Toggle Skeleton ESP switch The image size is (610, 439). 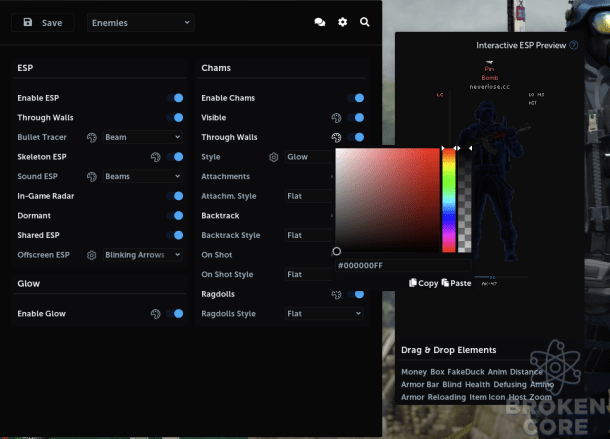pyautogui.click(x=175, y=157)
